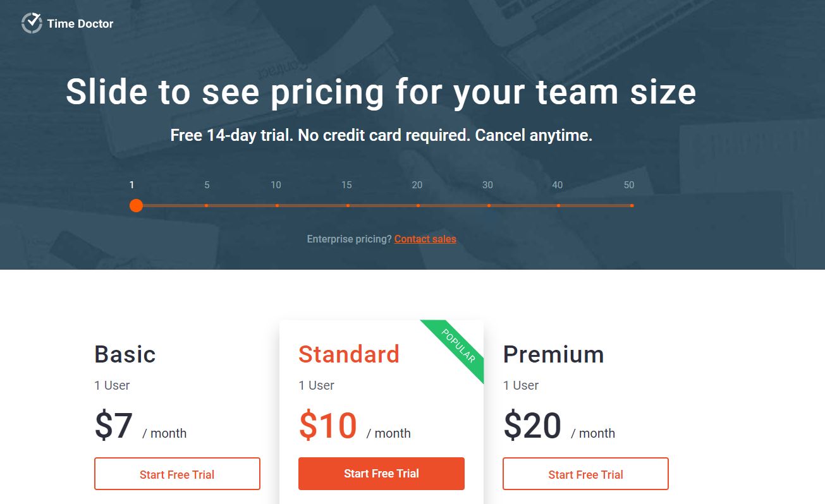Screen dimensions: 825x504
Task: Start Free Trial for the Premium plan
Action: click(585, 474)
